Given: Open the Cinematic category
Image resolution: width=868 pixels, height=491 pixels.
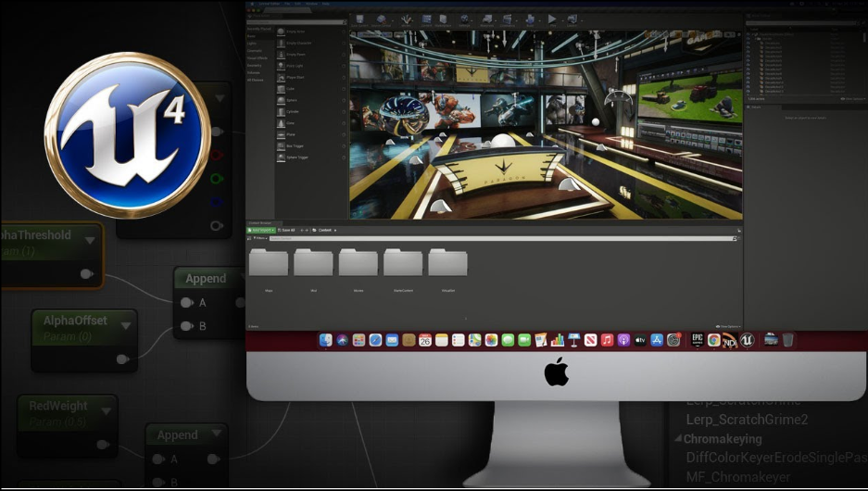Looking at the screenshot, I should 255,50.
